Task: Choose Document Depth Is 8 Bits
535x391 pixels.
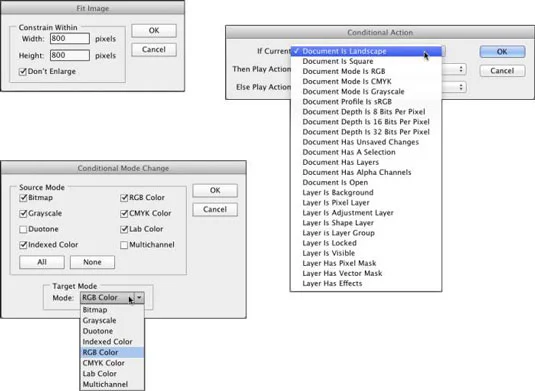Action: tap(366, 112)
